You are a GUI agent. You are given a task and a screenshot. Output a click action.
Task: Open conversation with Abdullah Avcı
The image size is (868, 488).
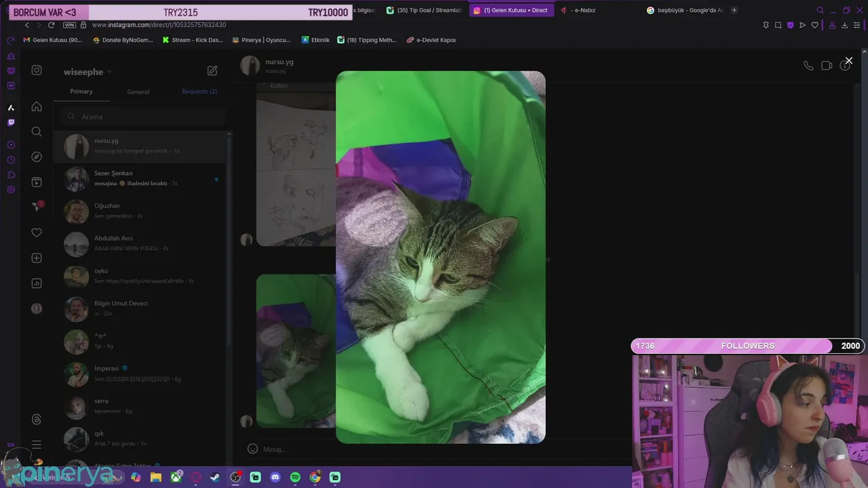(140, 244)
